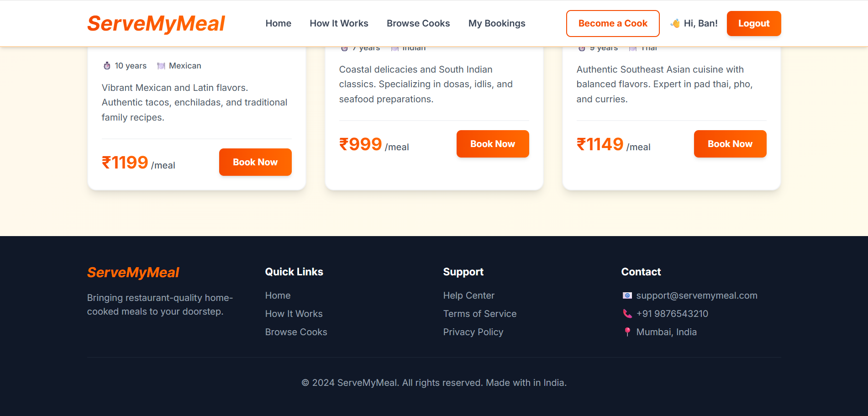Open My Bookings page
The width and height of the screenshot is (868, 416).
[x=496, y=23]
